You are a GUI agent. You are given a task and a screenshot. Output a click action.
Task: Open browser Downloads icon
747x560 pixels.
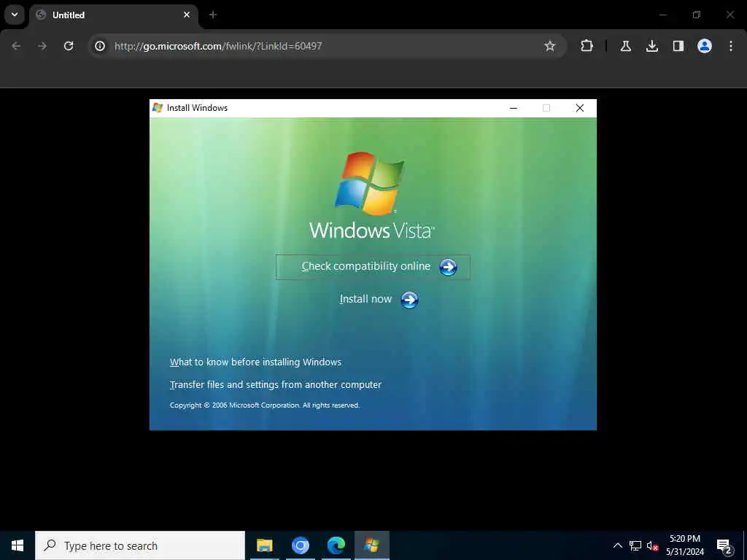tap(652, 46)
